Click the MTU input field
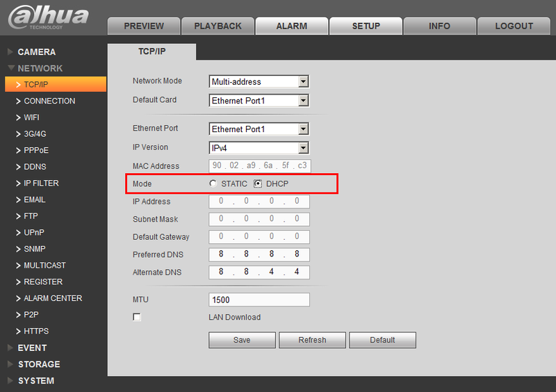The height and width of the screenshot is (392, 556). click(259, 300)
